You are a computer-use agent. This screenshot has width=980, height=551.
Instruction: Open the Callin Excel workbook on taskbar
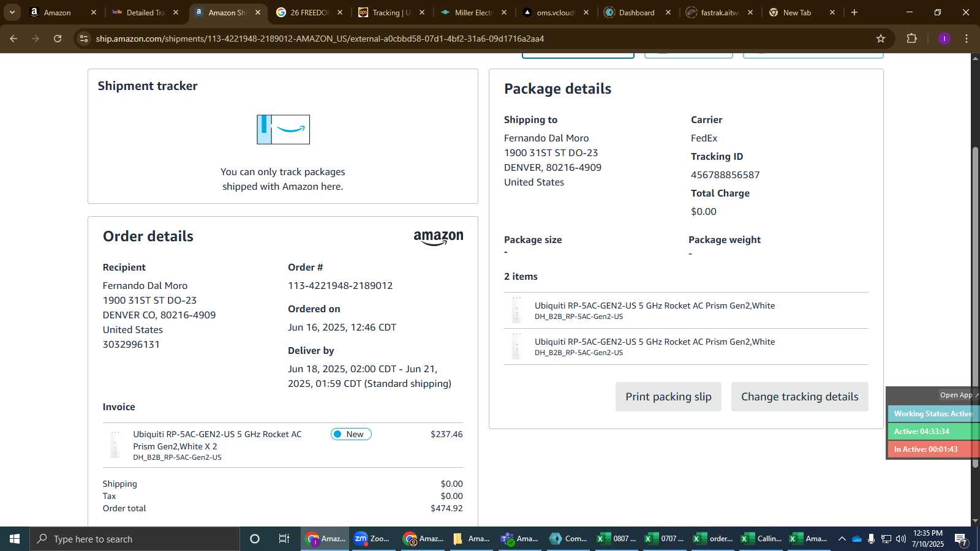pos(761,539)
